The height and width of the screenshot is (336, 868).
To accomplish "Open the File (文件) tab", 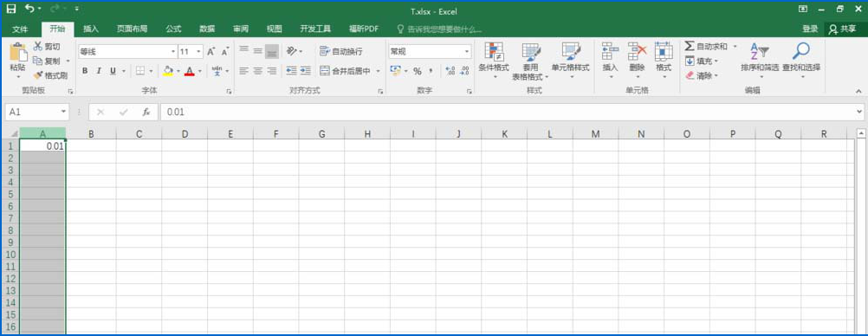I will click(x=21, y=29).
